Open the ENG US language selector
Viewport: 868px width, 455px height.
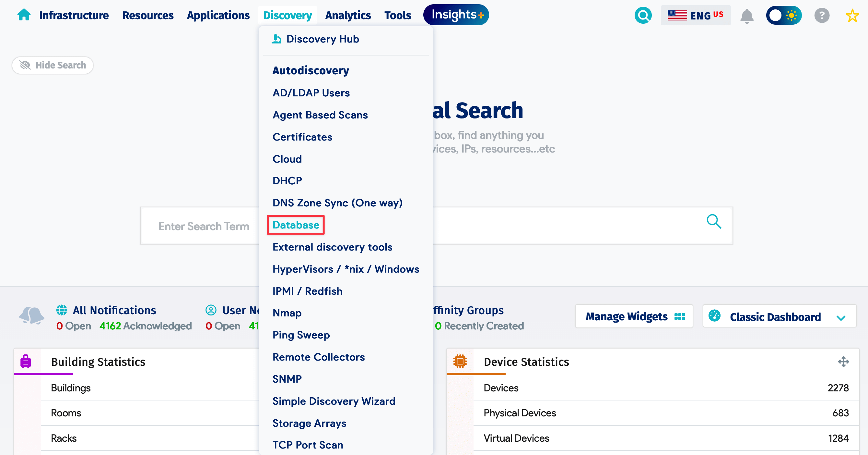696,15
